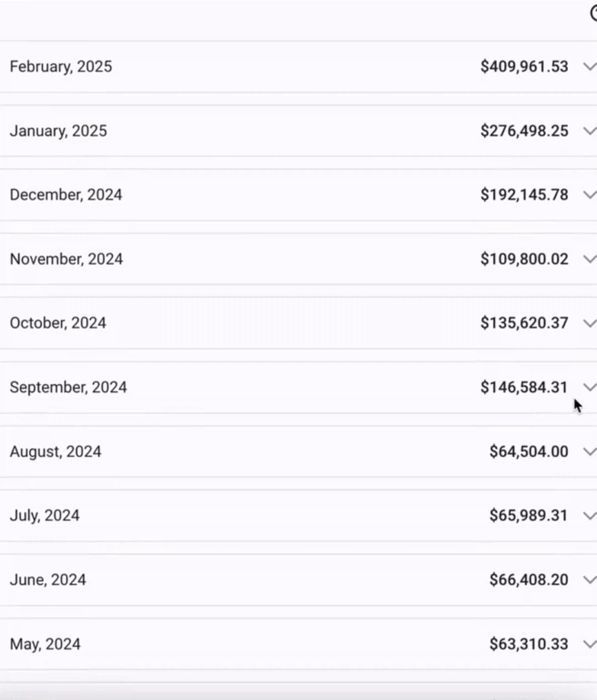Select the $65,989.31 amount text
Viewport: 597px width, 700px height.
pyautogui.click(x=529, y=516)
